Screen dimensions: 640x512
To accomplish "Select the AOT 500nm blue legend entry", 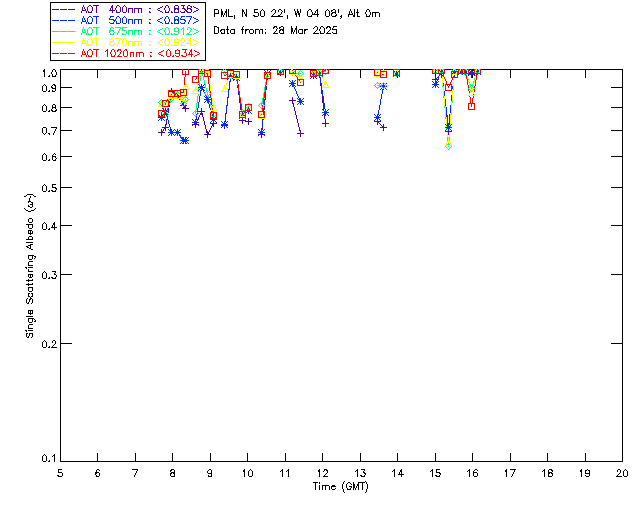I will pos(139,20).
